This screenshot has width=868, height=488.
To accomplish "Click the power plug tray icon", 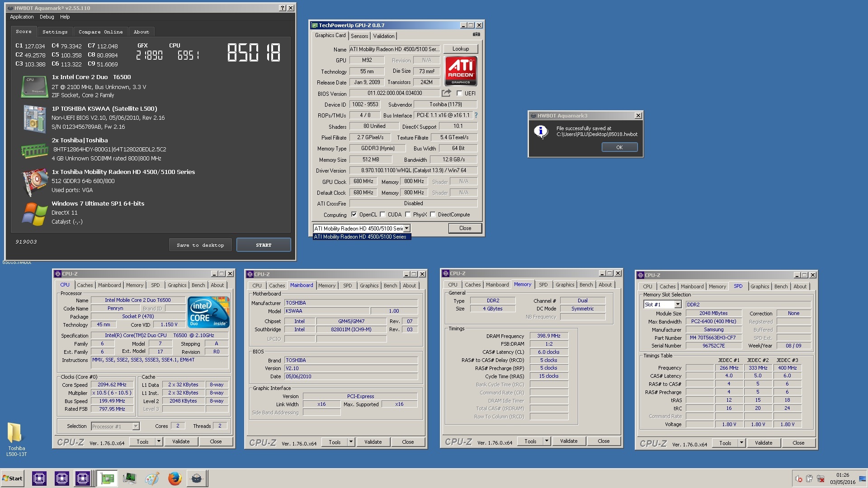I will click(x=809, y=479).
